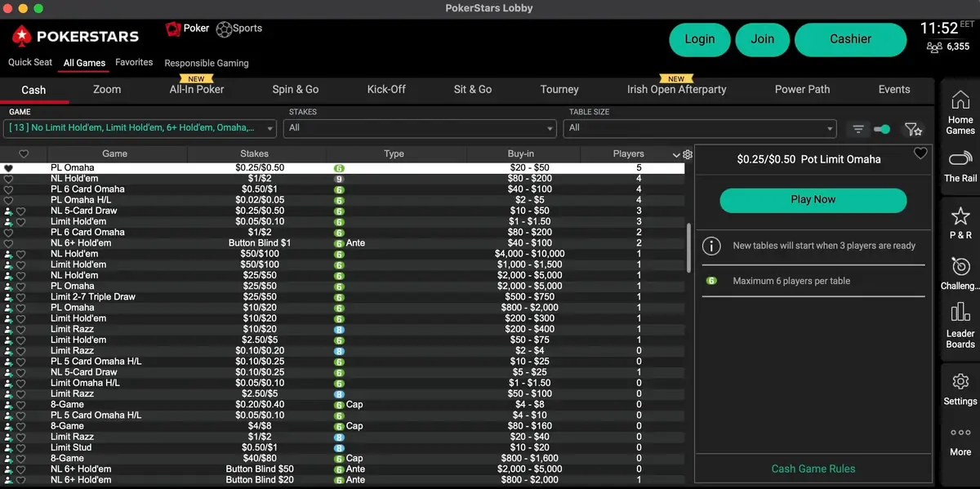Image resolution: width=980 pixels, height=489 pixels.
Task: Open the Sit & Go tab
Action: point(473,90)
